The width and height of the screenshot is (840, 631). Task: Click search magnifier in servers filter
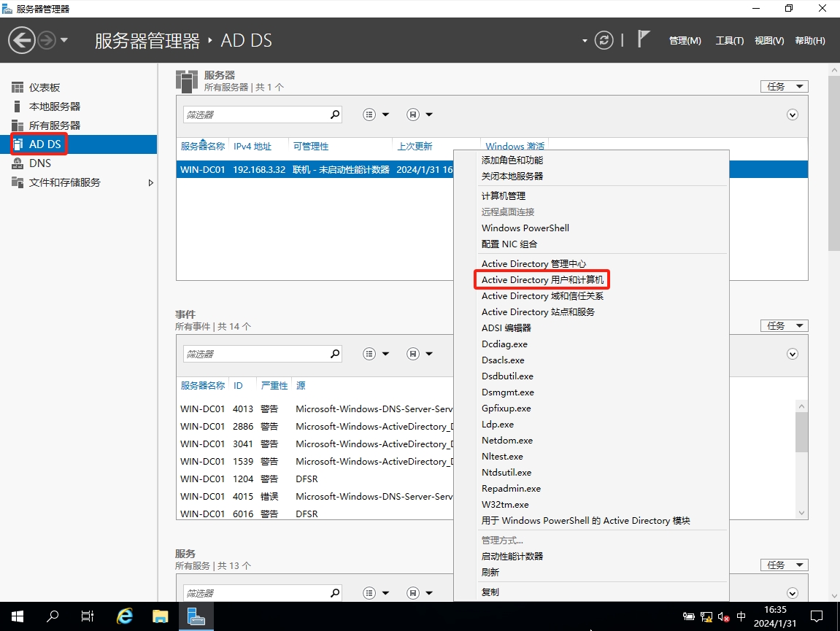[x=335, y=115]
